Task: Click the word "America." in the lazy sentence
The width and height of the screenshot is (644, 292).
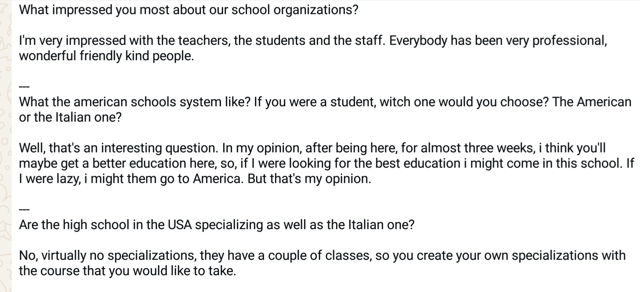Action: point(218,179)
